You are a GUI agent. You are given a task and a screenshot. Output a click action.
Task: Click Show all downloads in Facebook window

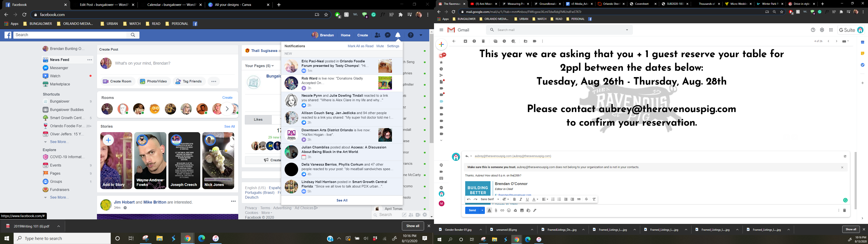coord(413,226)
